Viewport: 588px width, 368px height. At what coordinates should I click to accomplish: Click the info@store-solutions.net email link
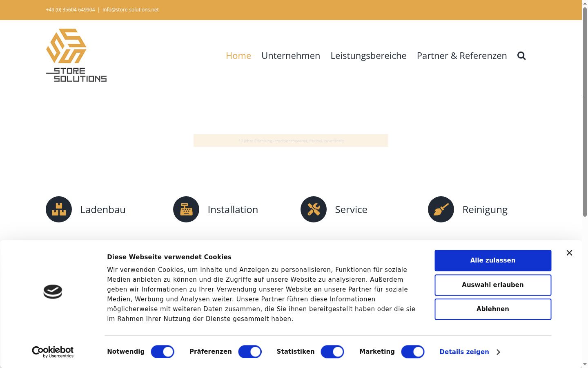click(x=131, y=9)
